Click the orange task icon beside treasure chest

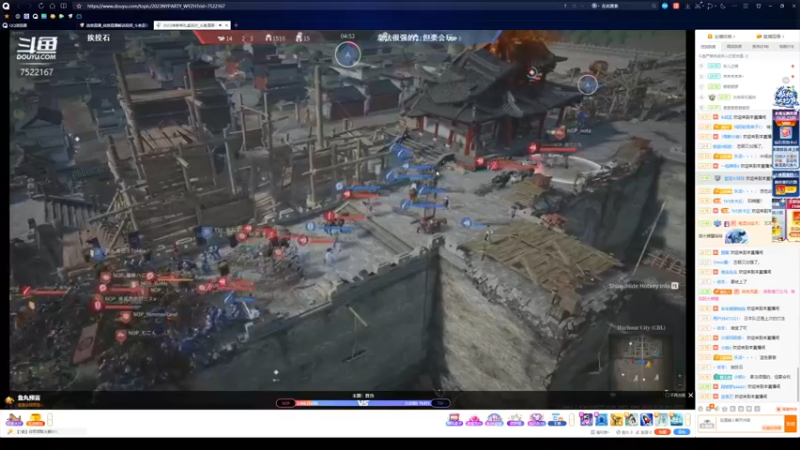(x=35, y=419)
